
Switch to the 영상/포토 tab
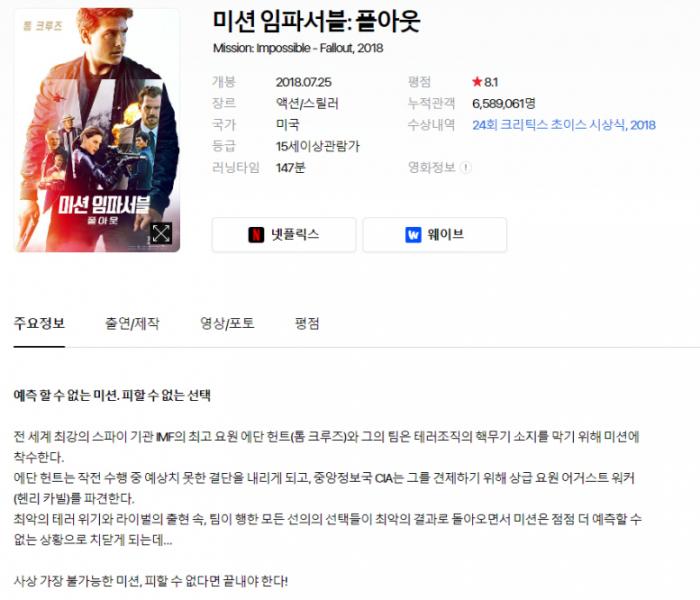click(227, 323)
